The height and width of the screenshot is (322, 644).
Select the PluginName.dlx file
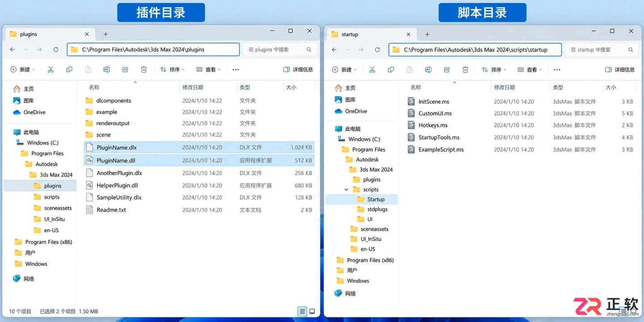pyautogui.click(x=199, y=147)
